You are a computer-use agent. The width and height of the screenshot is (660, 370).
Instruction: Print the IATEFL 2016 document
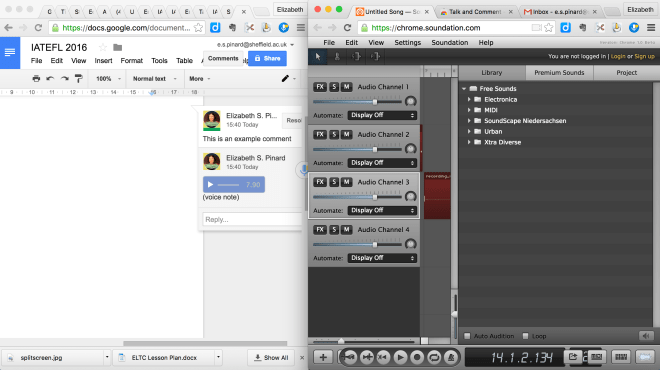pos(36,78)
